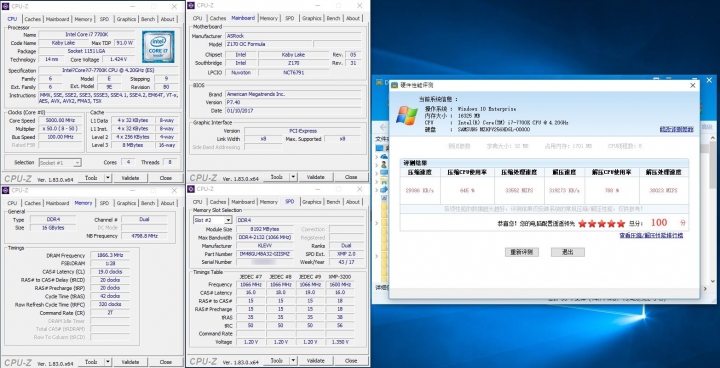The width and height of the screenshot is (720, 368).
Task: Click Validate button in Memory tab window
Action: pos(130,362)
